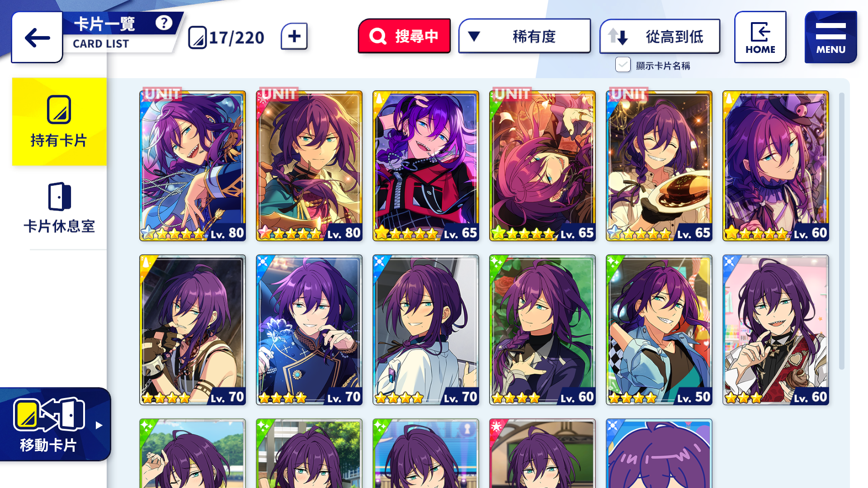Select the Lv. 65 red jacket card

(x=426, y=166)
